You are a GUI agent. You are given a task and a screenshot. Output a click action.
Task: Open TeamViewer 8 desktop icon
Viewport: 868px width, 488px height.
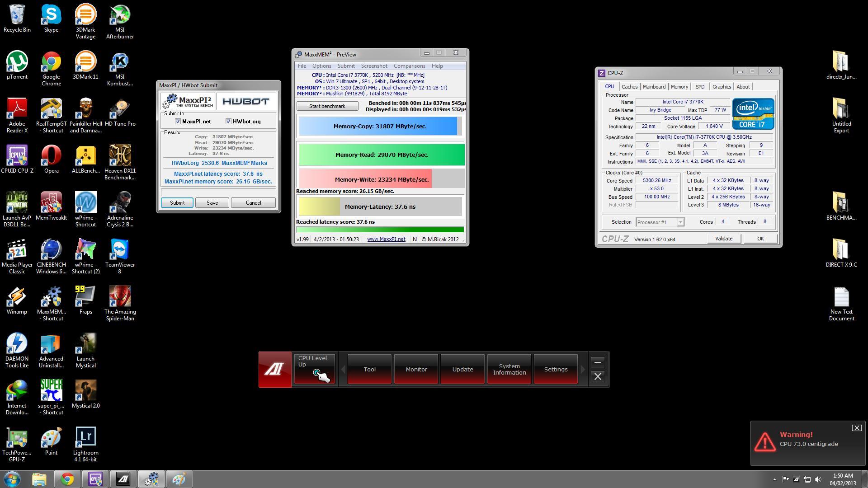(x=120, y=257)
